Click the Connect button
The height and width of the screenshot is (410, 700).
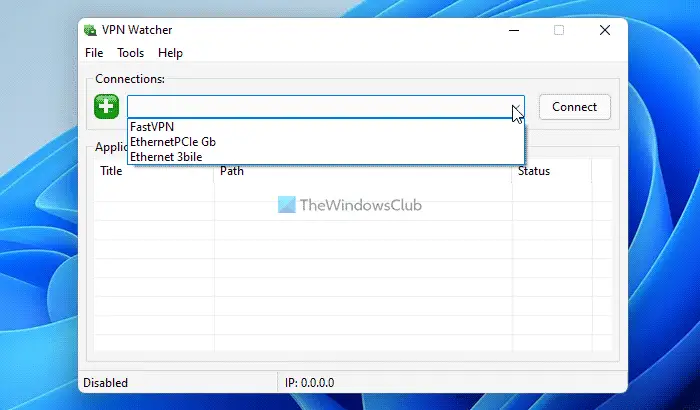575,107
